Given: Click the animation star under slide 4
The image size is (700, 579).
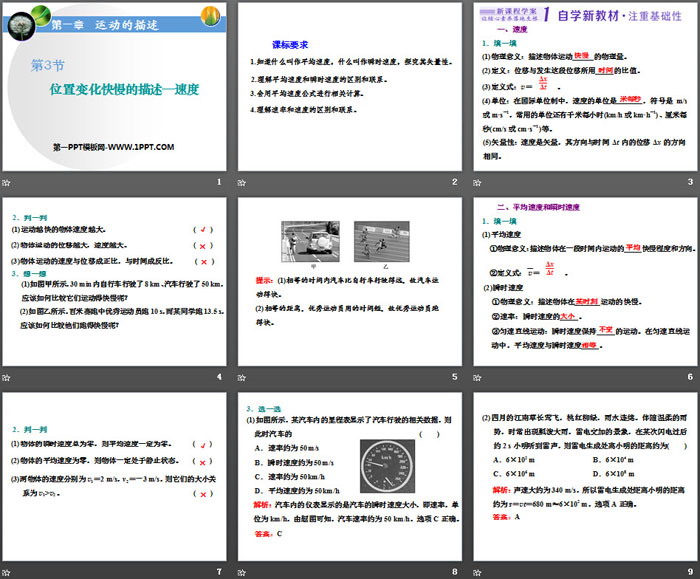Looking at the screenshot, I should tap(7, 376).
